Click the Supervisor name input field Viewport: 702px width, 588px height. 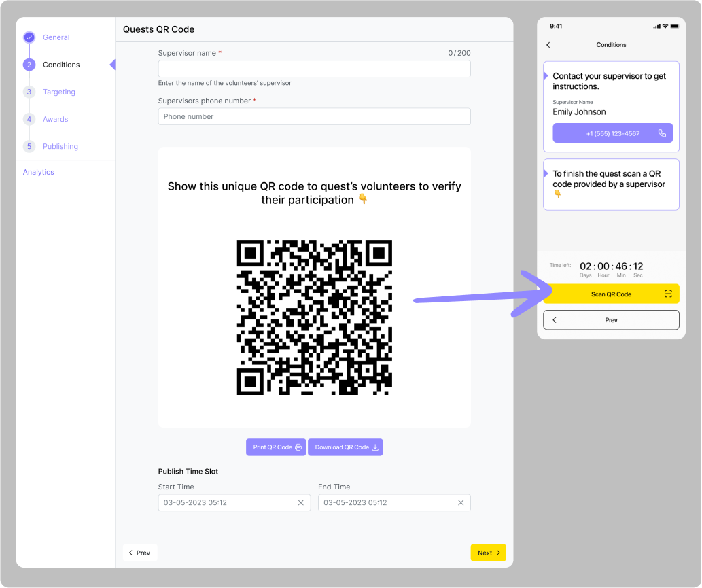coord(314,69)
